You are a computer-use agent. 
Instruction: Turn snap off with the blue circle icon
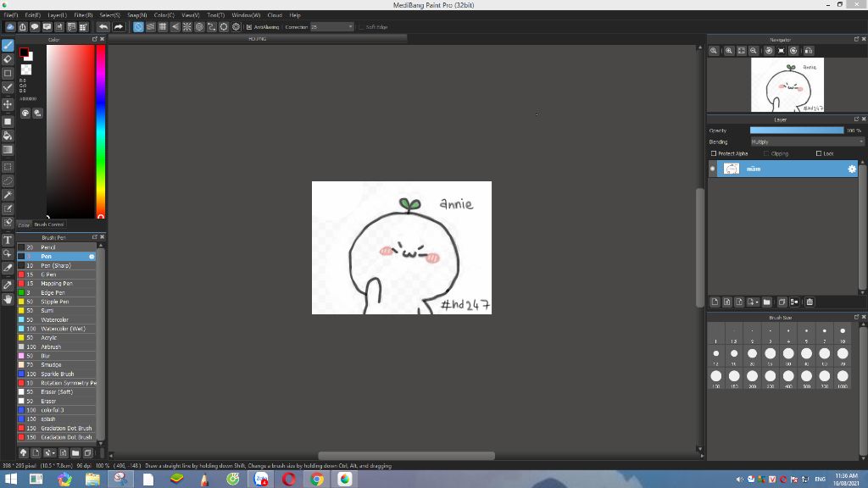pyautogui.click(x=138, y=26)
